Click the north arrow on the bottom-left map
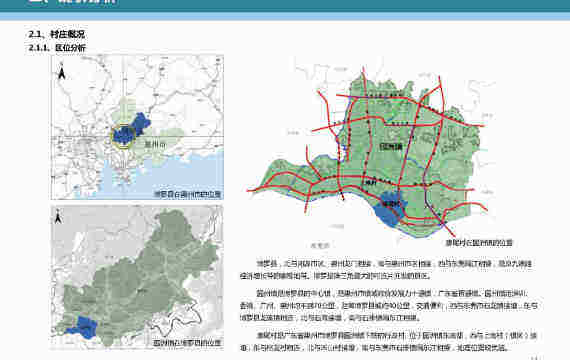The image size is (570, 360). (x=58, y=216)
